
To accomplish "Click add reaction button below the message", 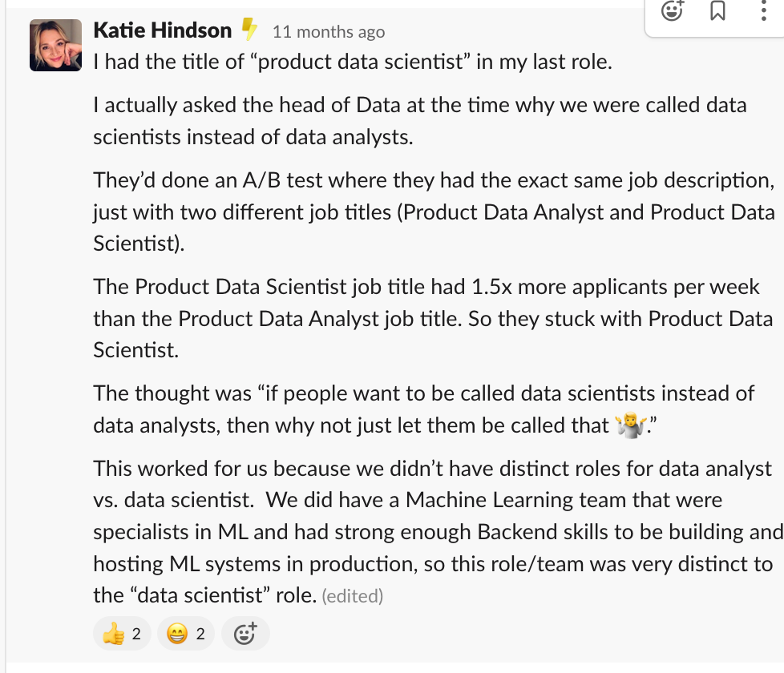I will [x=244, y=635].
